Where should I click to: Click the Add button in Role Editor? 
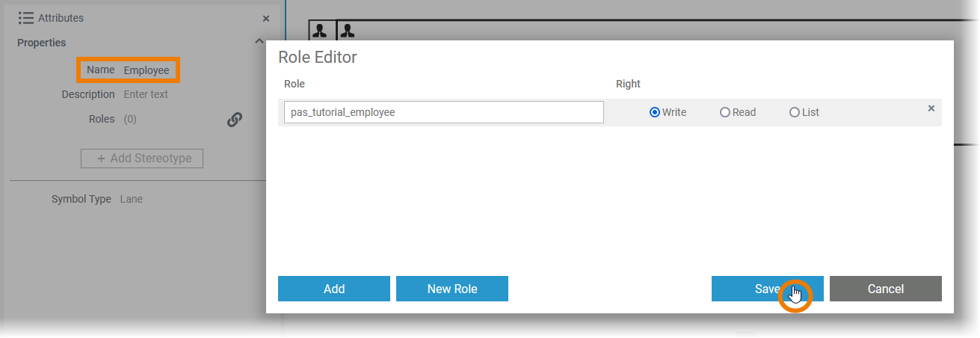tap(334, 289)
